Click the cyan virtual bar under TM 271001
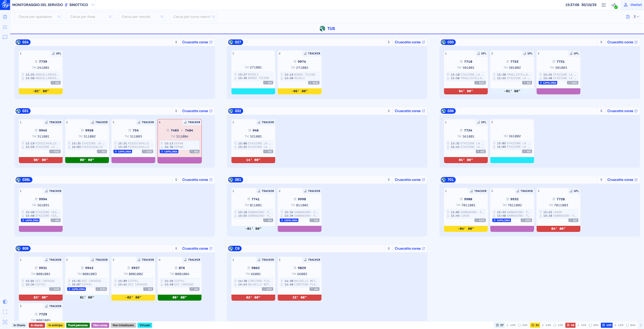This screenshot has height=329, width=644. 253,91
